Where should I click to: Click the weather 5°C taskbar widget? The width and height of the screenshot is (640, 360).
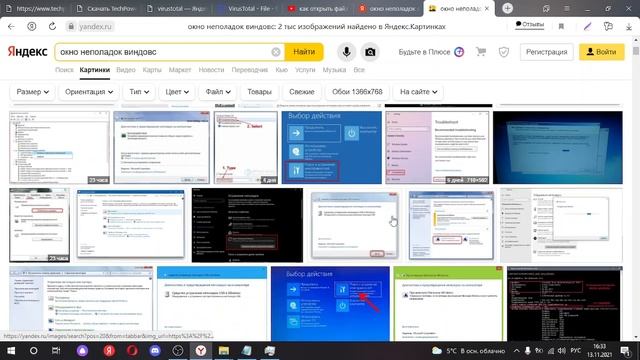click(469, 351)
